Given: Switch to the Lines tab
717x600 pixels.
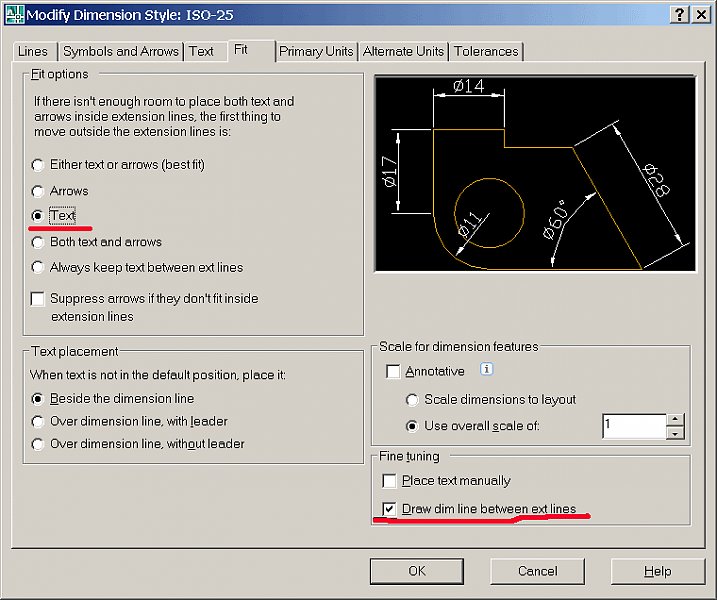Looking at the screenshot, I should (x=33, y=52).
